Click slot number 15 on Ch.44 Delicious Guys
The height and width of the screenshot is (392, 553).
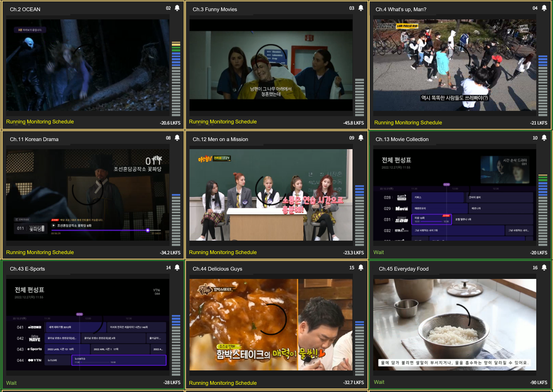[352, 268]
